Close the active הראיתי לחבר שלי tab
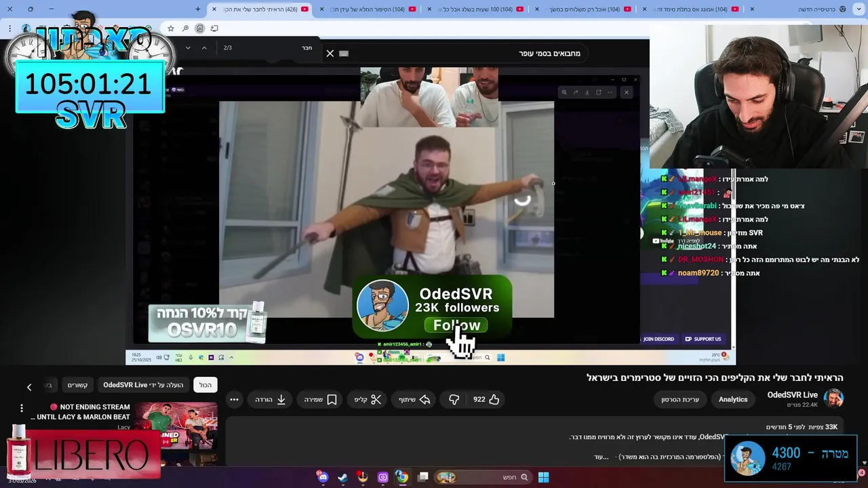 214,9
